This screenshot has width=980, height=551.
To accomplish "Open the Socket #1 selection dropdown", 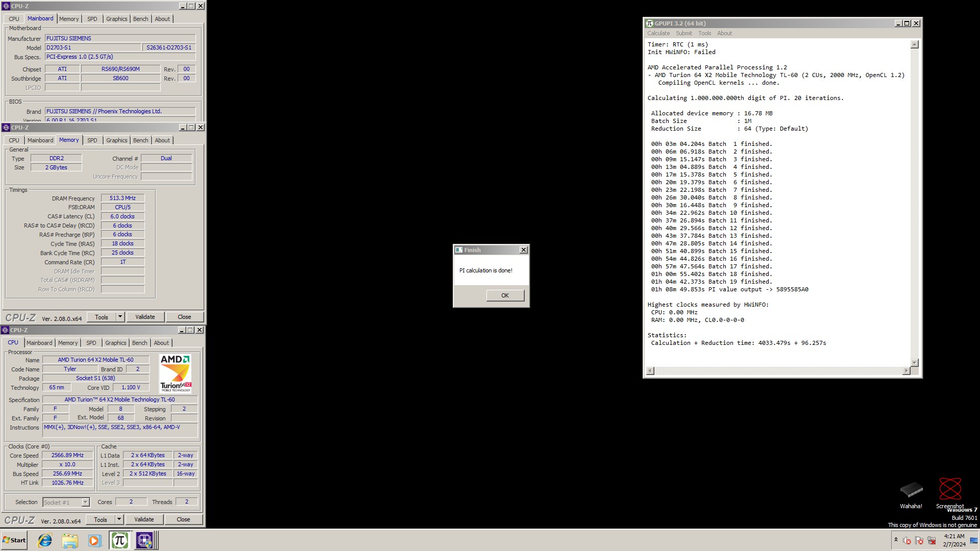I will 85,503.
